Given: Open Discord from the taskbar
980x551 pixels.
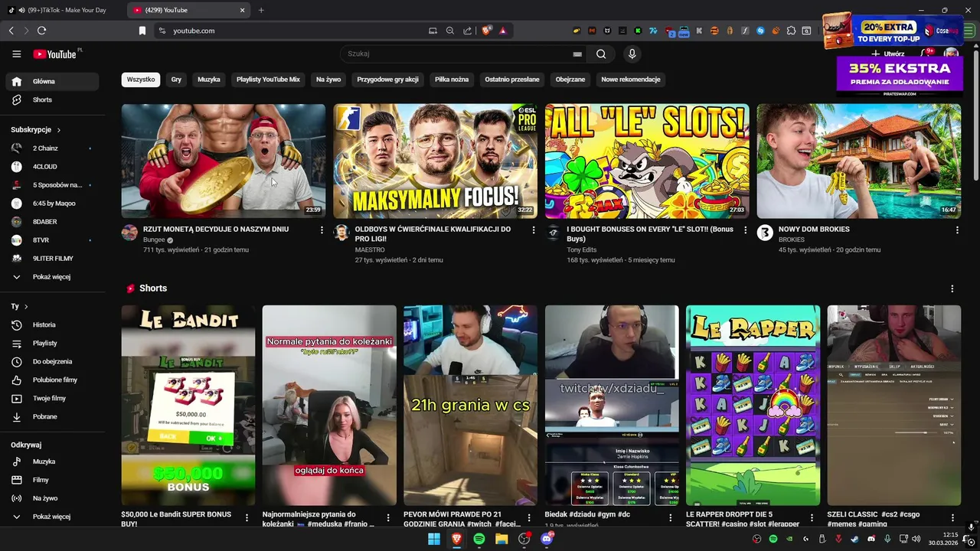Looking at the screenshot, I should tap(547, 539).
